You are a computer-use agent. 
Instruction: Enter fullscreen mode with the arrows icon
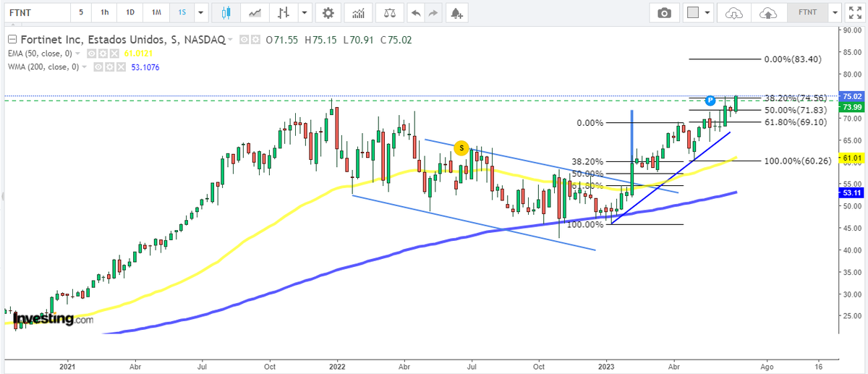[856, 12]
